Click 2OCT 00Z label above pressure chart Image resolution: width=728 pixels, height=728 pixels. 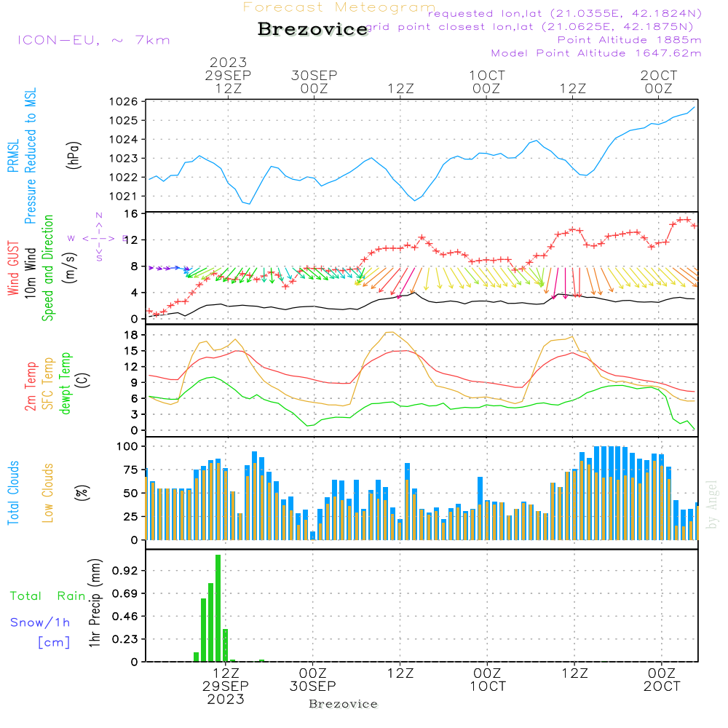(x=659, y=82)
